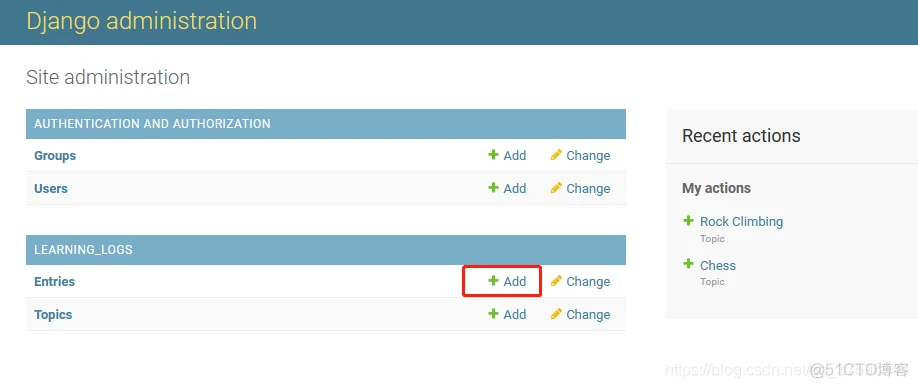Click the pencil icon in Entries row
This screenshot has width=918, height=388.
pyautogui.click(x=556, y=280)
